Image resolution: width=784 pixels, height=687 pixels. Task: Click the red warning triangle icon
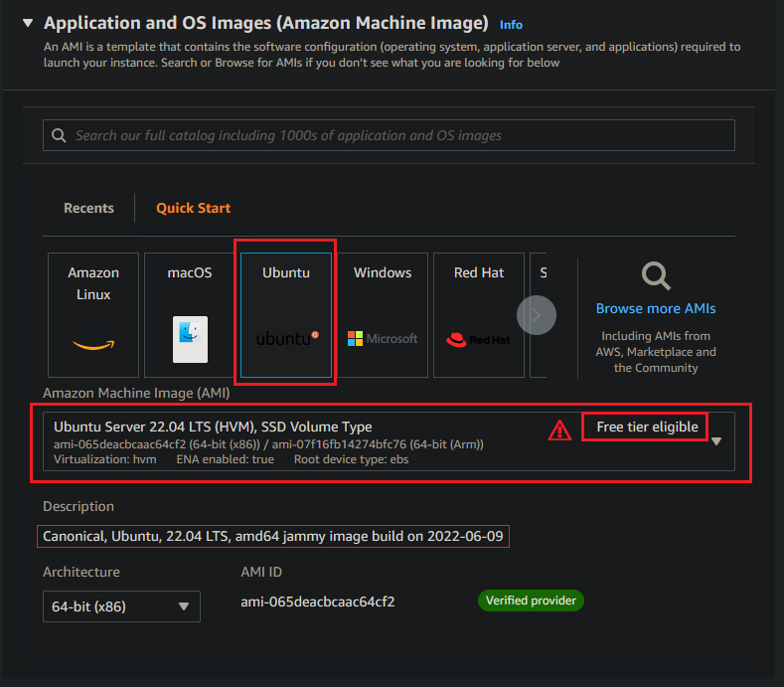(560, 429)
